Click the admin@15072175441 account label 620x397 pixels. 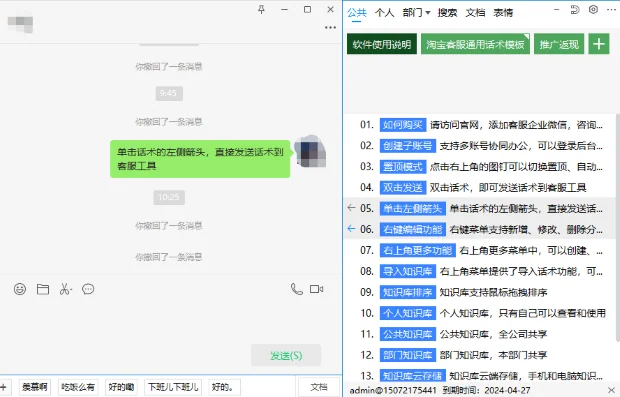pos(393,390)
